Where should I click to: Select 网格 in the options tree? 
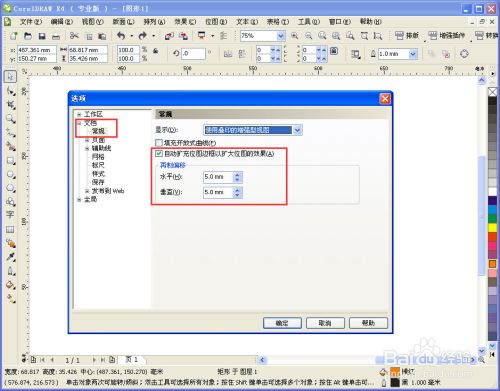[98, 157]
